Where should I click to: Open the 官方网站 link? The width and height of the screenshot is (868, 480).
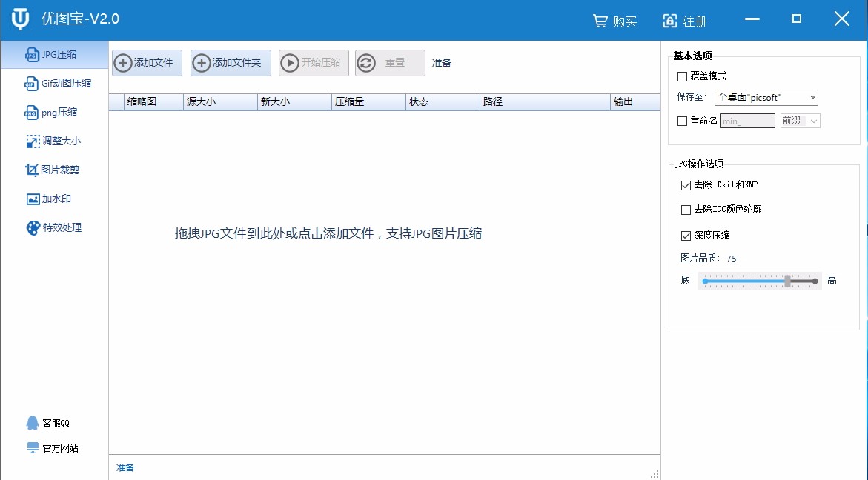tap(60, 448)
